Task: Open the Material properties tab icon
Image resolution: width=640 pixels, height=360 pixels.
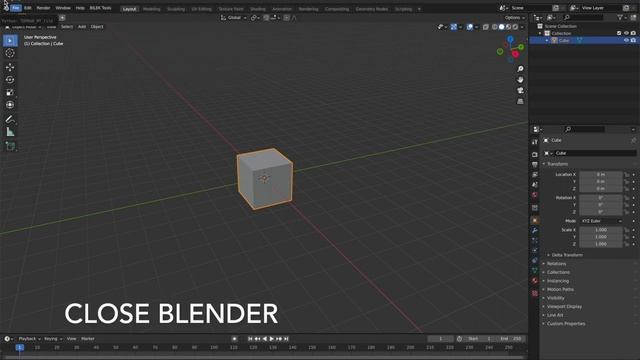Action: pos(535,280)
